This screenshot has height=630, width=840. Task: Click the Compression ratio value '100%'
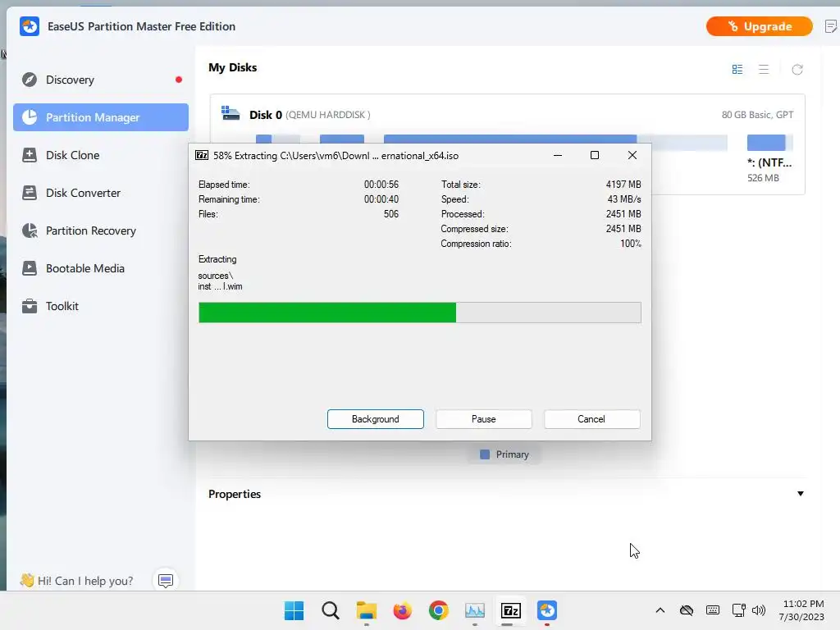(631, 244)
